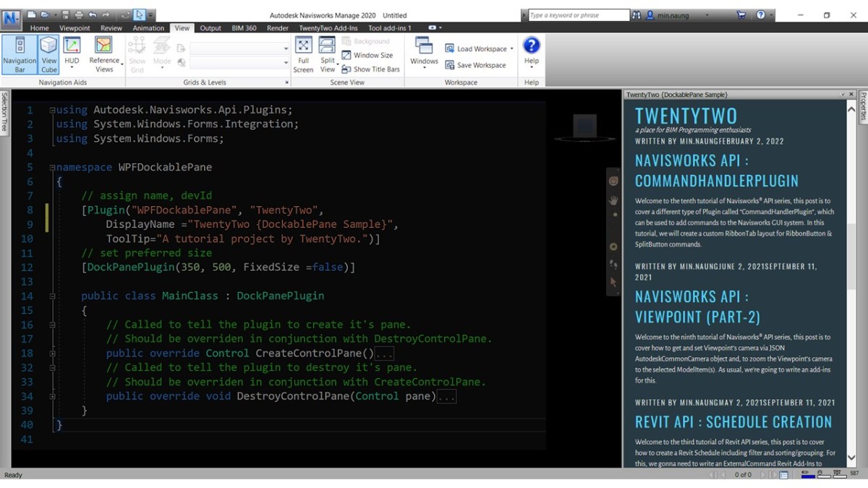This screenshot has width=868, height=488.
Task: Toggle auto-hide pin on TwentyTwo pane
Action: pos(843,95)
